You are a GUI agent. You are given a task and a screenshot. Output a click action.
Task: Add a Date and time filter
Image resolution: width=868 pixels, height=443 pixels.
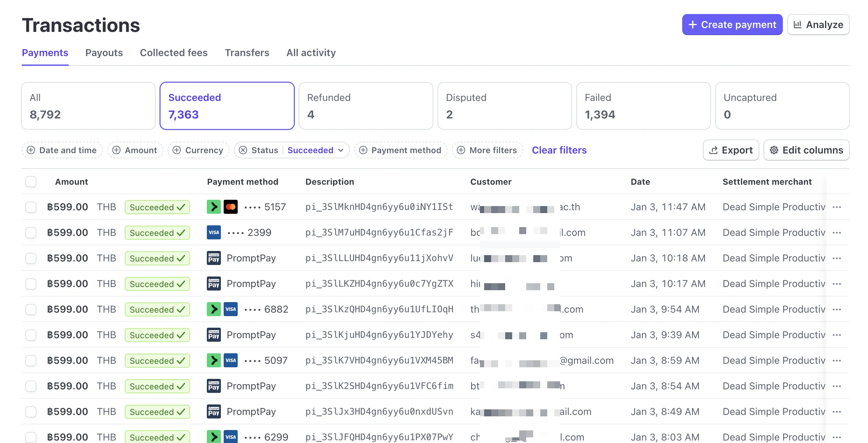[x=62, y=150]
